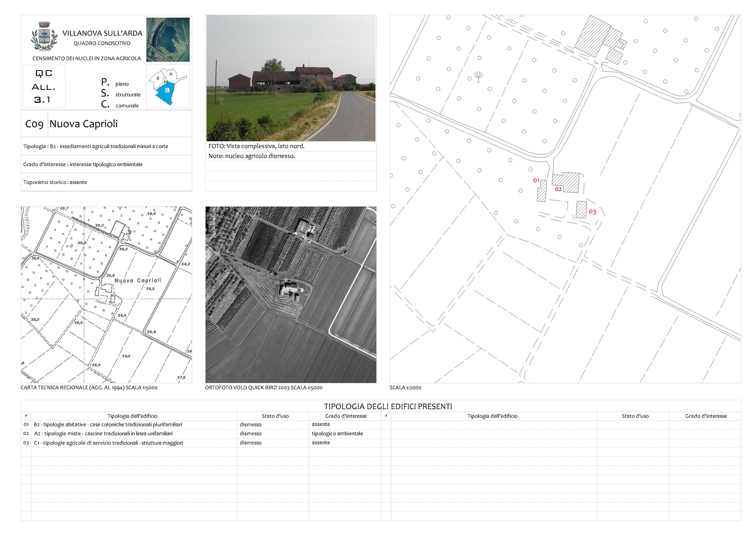Select zone C on the municipal map
Screen dimensions: 756x535
coord(167,90)
